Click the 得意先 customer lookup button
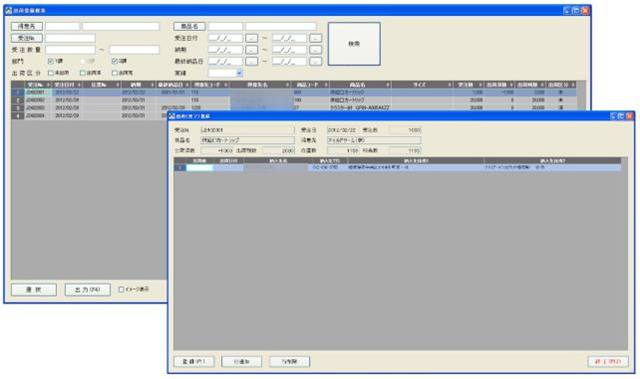 point(27,27)
